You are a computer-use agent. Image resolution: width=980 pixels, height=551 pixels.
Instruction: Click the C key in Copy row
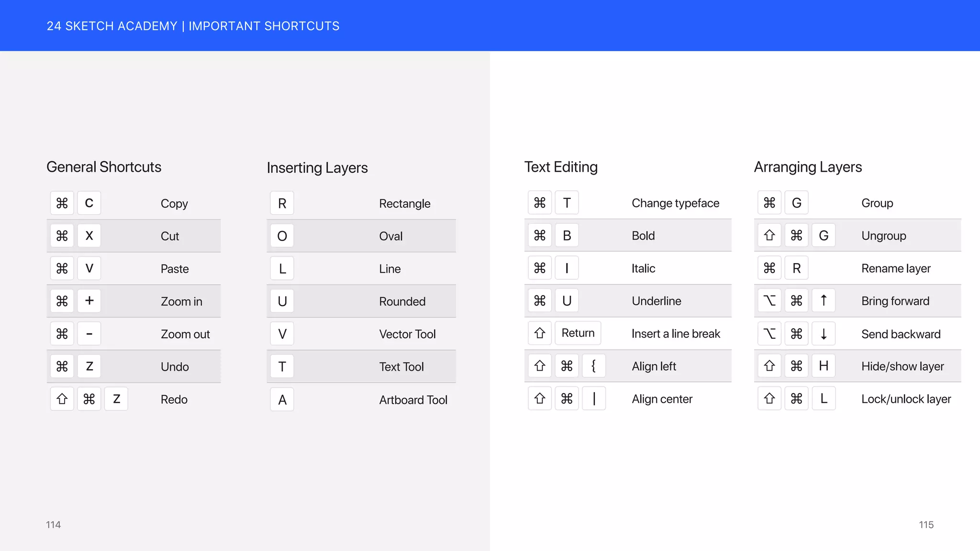pyautogui.click(x=89, y=203)
